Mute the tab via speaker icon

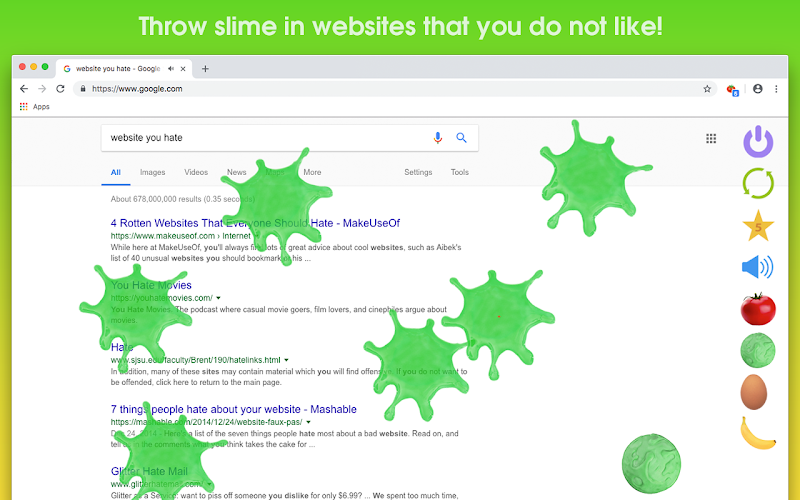171,68
